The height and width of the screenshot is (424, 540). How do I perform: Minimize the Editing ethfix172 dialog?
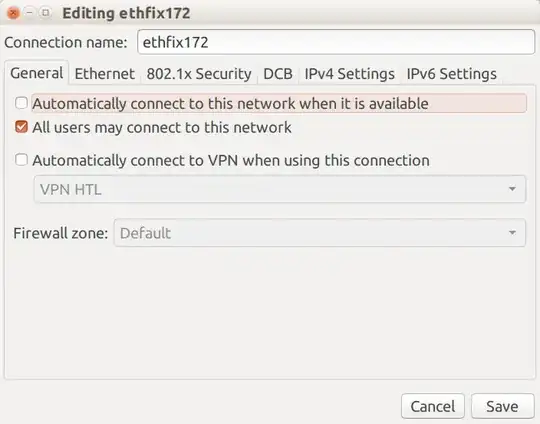[30, 13]
